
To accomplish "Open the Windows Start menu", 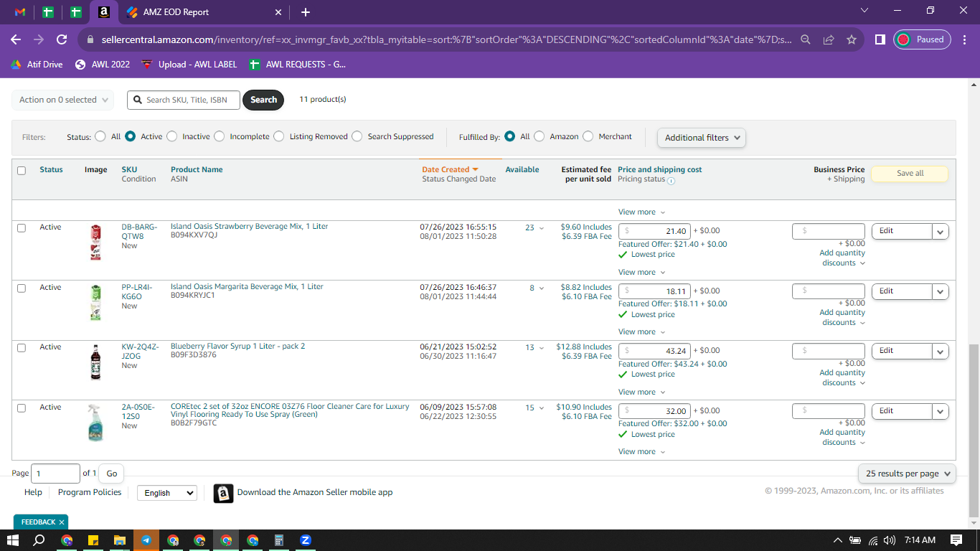I will pos(13,540).
